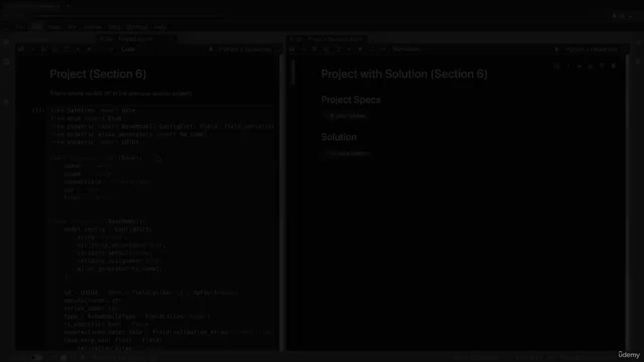Restart and run all in left notebook

click(111, 49)
